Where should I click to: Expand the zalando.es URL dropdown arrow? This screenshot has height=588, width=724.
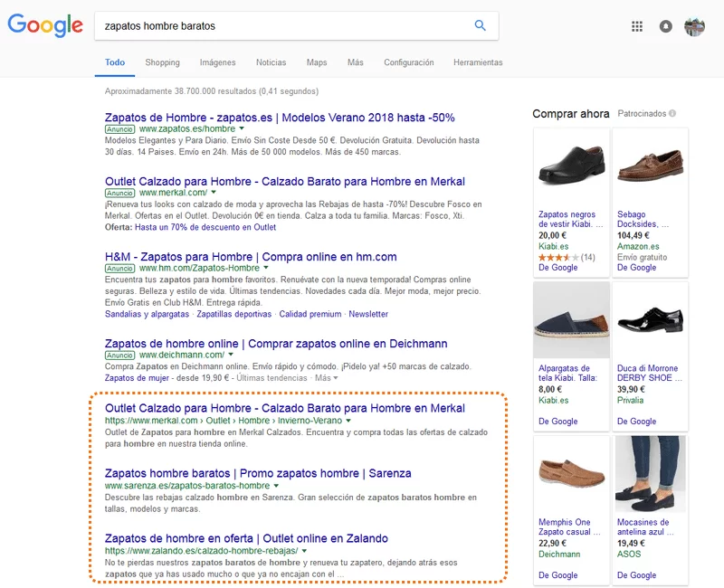click(304, 551)
